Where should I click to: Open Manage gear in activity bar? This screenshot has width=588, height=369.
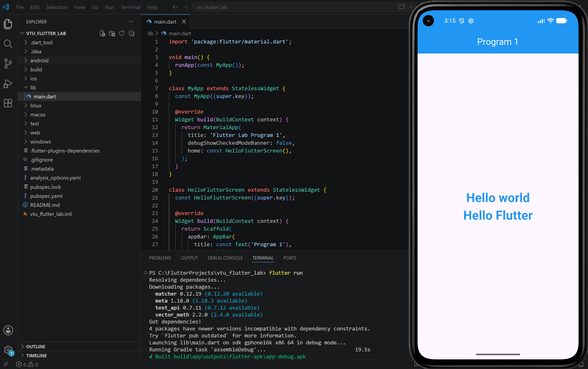click(8, 350)
